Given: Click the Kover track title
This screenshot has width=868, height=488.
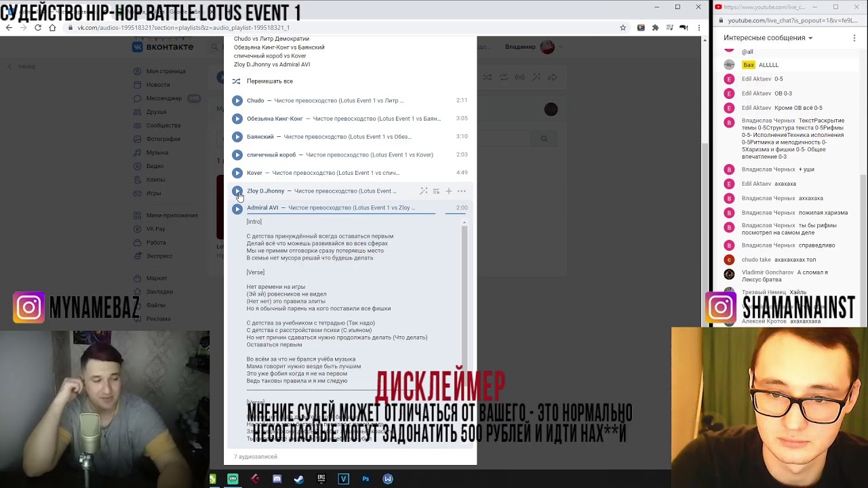Looking at the screenshot, I should (336, 173).
